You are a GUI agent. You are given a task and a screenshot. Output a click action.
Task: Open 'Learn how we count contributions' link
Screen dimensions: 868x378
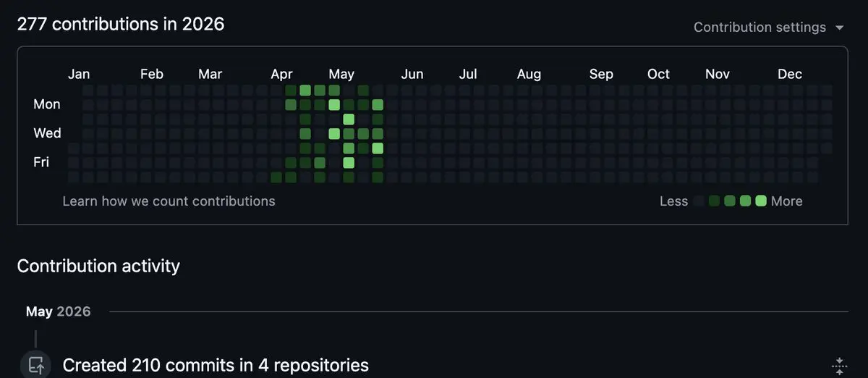(169, 201)
